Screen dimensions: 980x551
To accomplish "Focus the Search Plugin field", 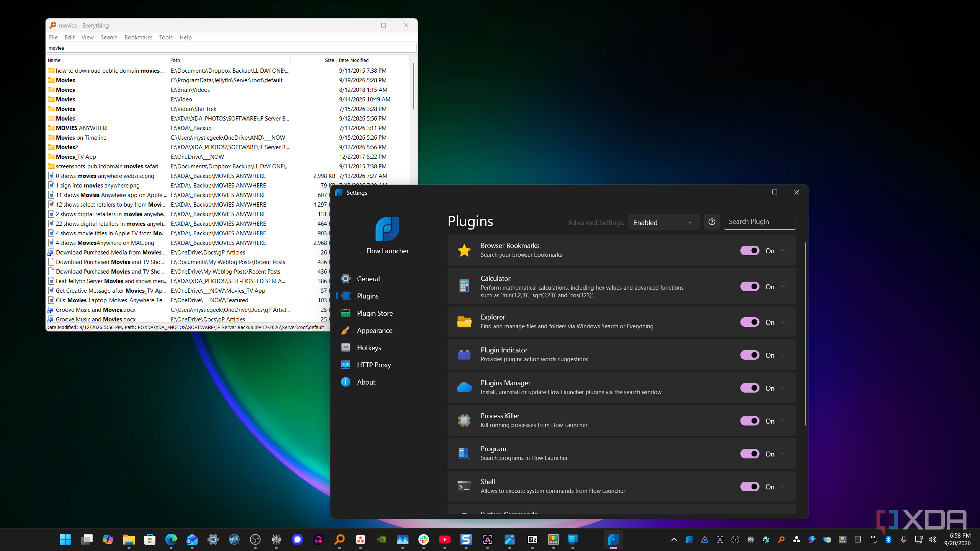I will point(759,222).
